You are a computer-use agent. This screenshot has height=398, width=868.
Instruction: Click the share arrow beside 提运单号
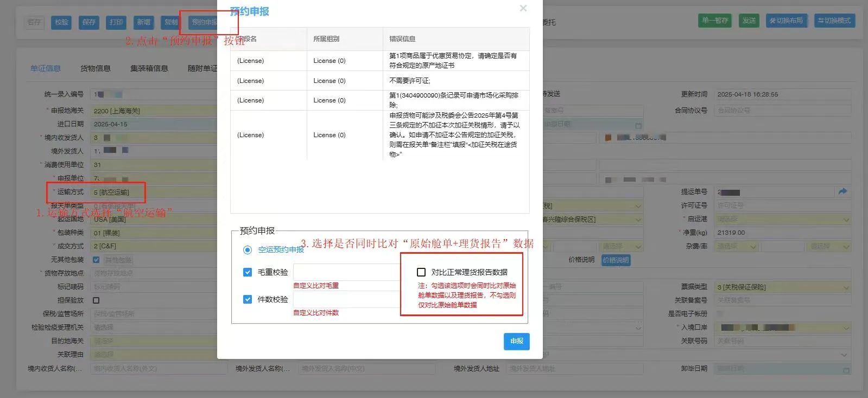click(x=842, y=191)
